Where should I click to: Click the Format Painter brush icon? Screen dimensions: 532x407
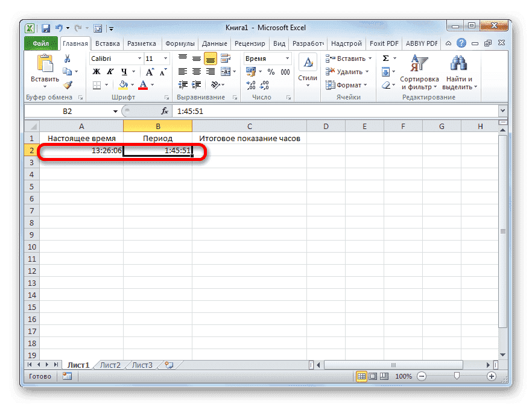pyautogui.click(x=67, y=84)
